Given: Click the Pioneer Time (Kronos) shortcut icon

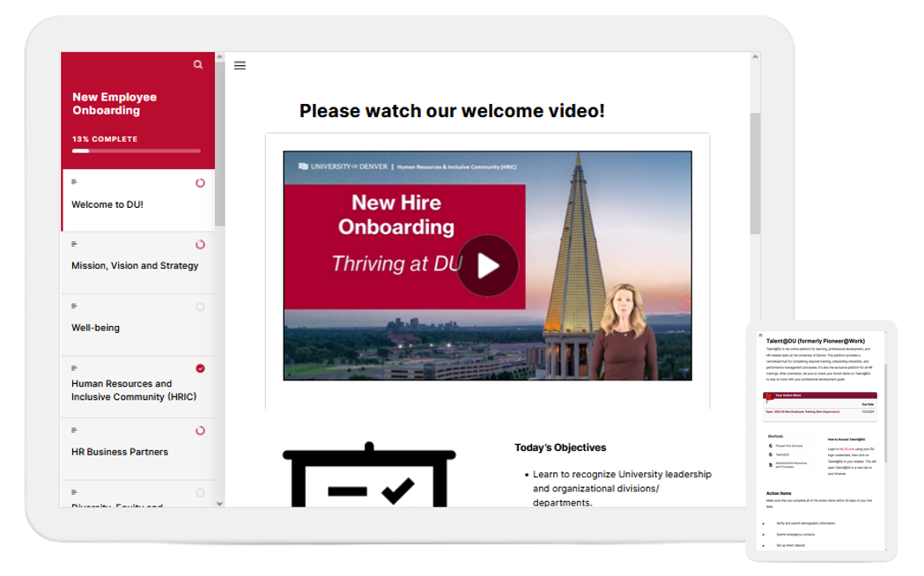Looking at the screenshot, I should [x=771, y=446].
